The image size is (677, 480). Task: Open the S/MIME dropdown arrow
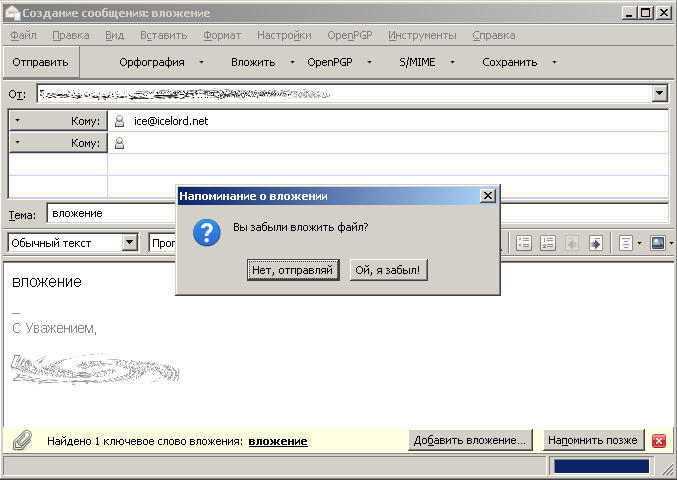click(x=451, y=62)
